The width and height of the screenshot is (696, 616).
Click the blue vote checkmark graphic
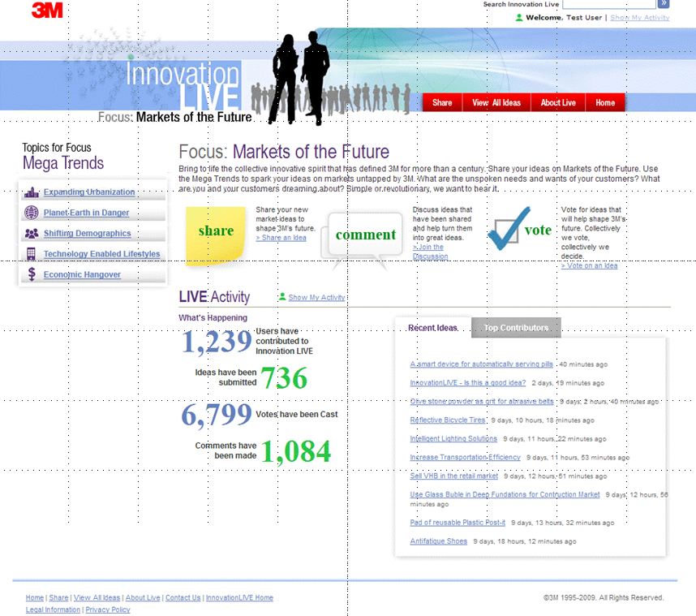coord(509,229)
